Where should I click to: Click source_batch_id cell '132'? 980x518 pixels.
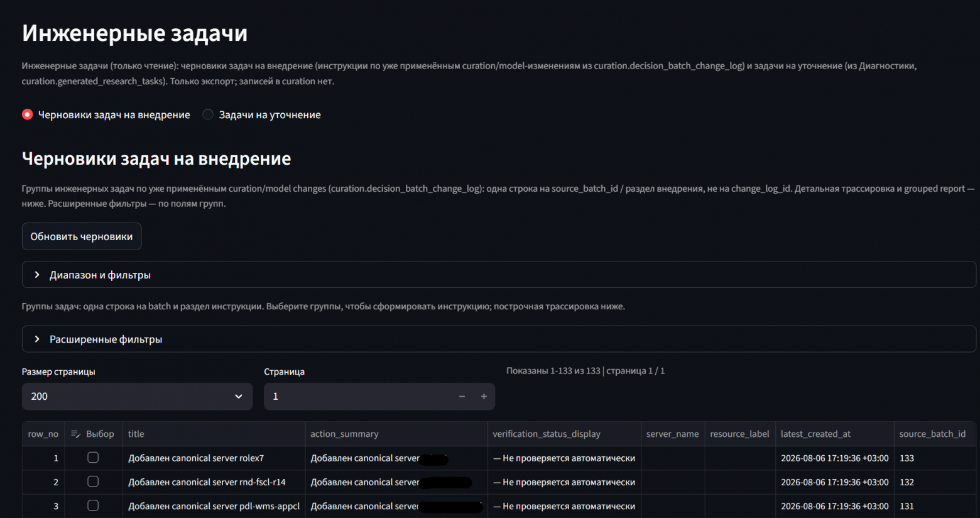tap(935, 482)
